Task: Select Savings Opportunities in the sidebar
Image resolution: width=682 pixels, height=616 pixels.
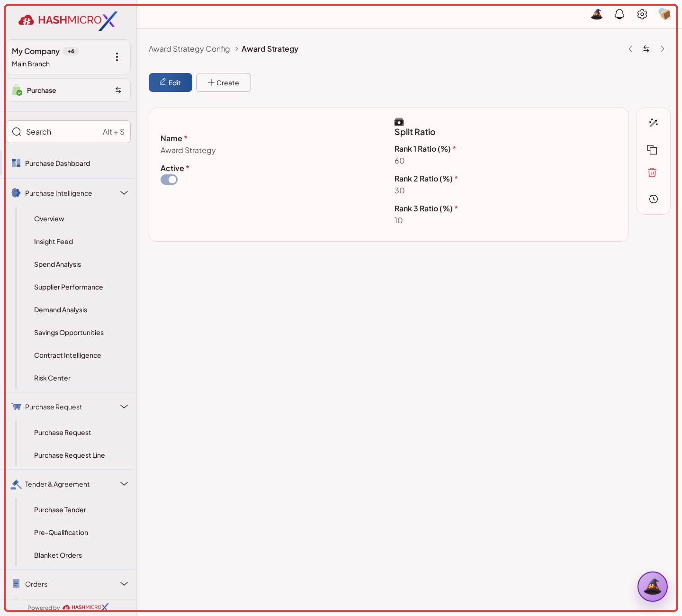Action: click(69, 333)
